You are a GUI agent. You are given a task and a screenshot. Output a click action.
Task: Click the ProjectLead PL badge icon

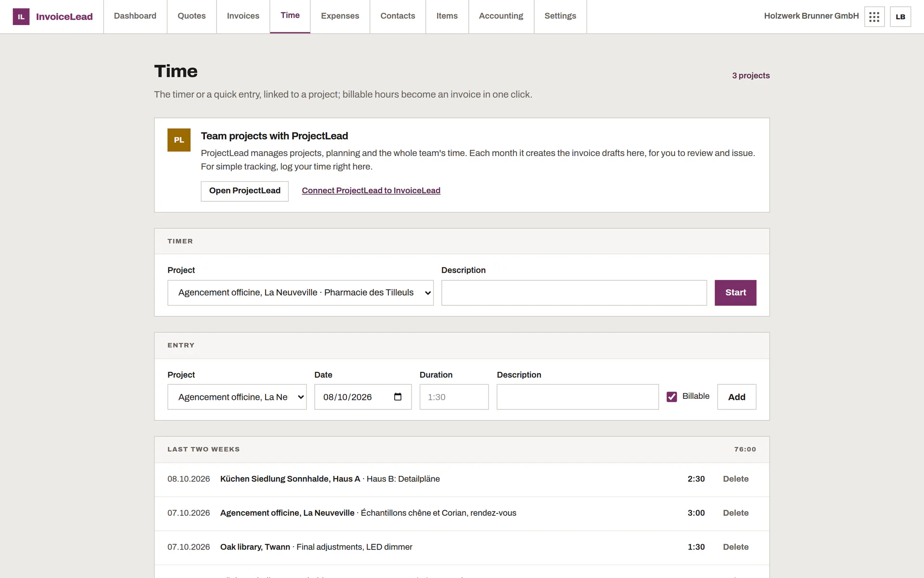pyautogui.click(x=179, y=140)
